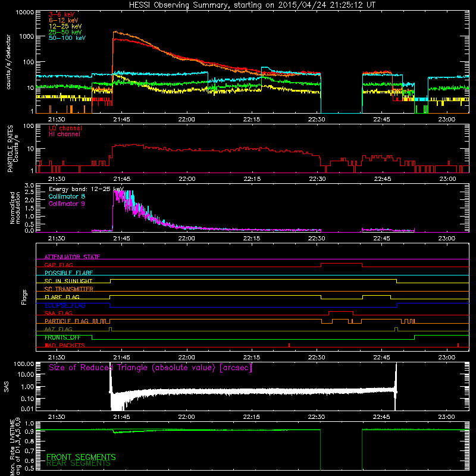Pick the green 25-50 keV legend label
The image size is (476, 476).
tap(65, 32)
